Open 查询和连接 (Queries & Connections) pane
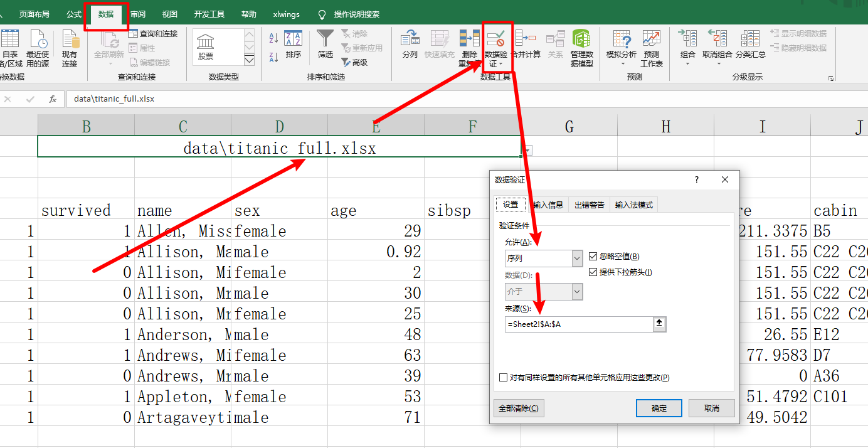The width and height of the screenshot is (868, 448). click(153, 34)
